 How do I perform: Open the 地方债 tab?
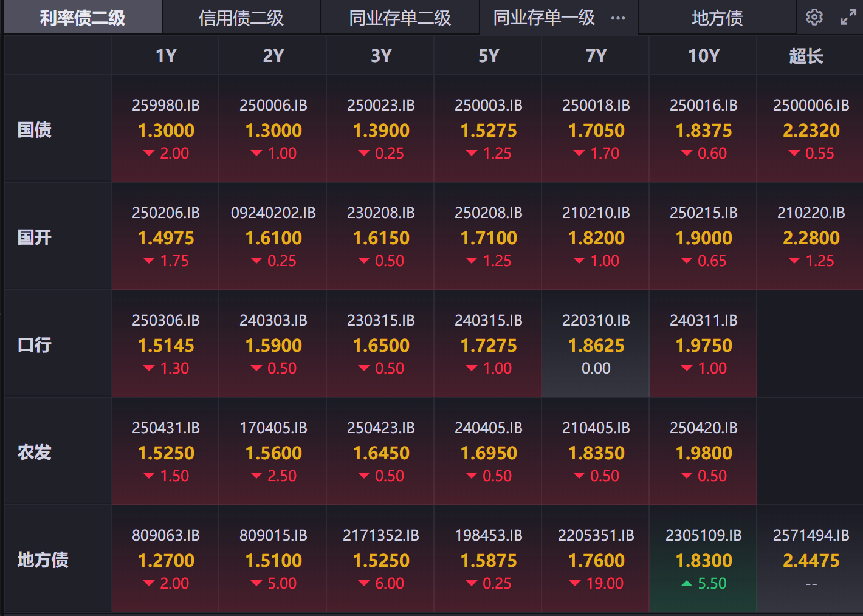point(717,18)
